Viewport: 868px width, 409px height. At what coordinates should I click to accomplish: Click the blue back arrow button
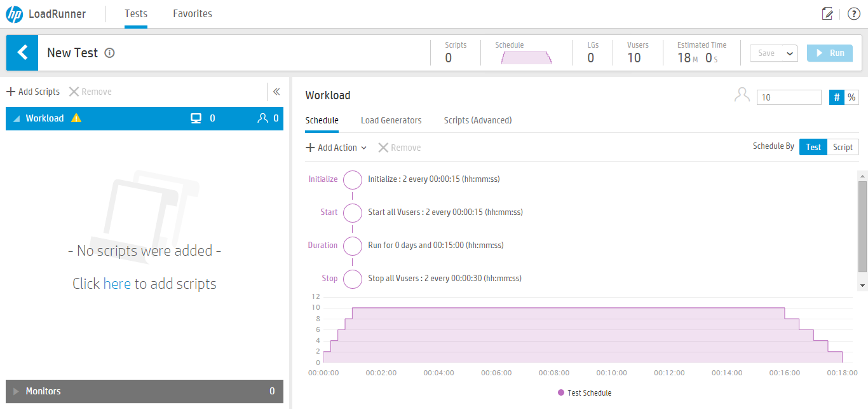tap(22, 52)
